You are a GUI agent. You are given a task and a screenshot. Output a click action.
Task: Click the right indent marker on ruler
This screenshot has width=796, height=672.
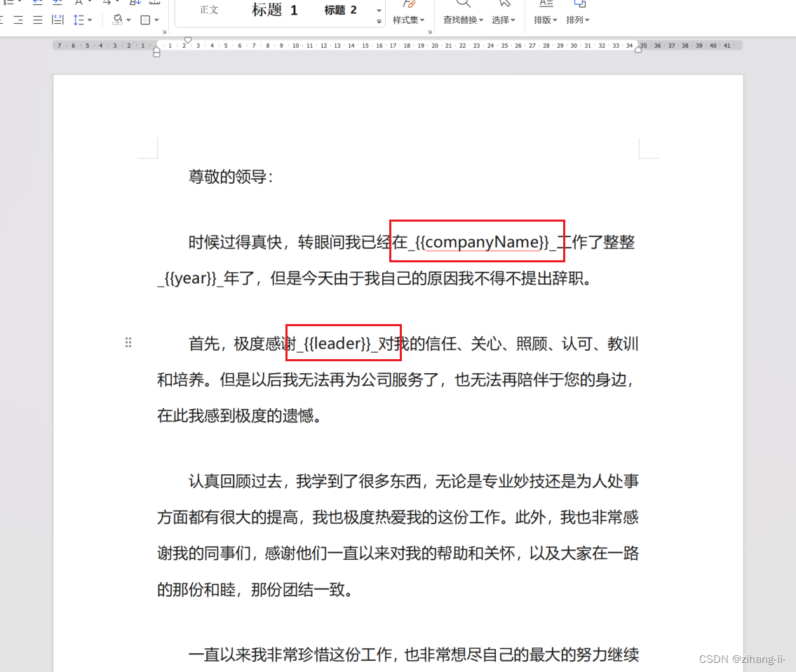point(638,49)
